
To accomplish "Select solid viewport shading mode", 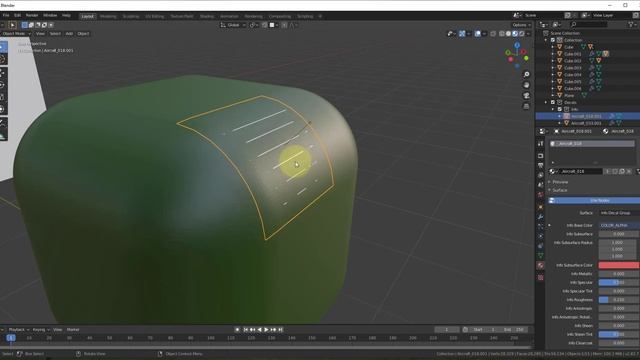I will 508,33.
